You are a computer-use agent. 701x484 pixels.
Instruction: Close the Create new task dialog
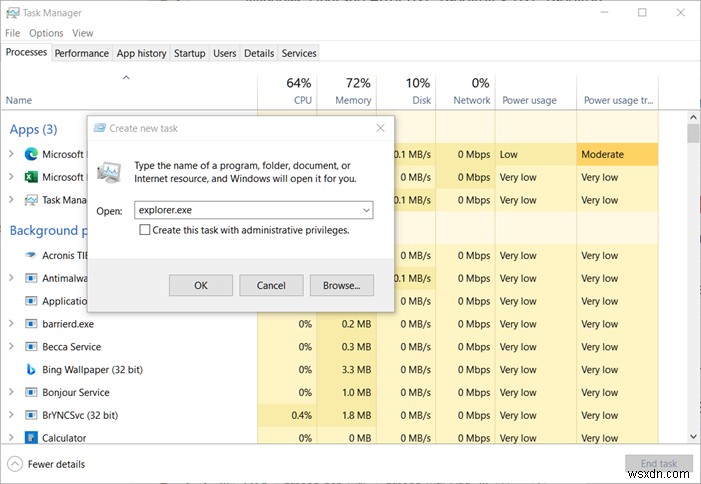tap(380, 128)
